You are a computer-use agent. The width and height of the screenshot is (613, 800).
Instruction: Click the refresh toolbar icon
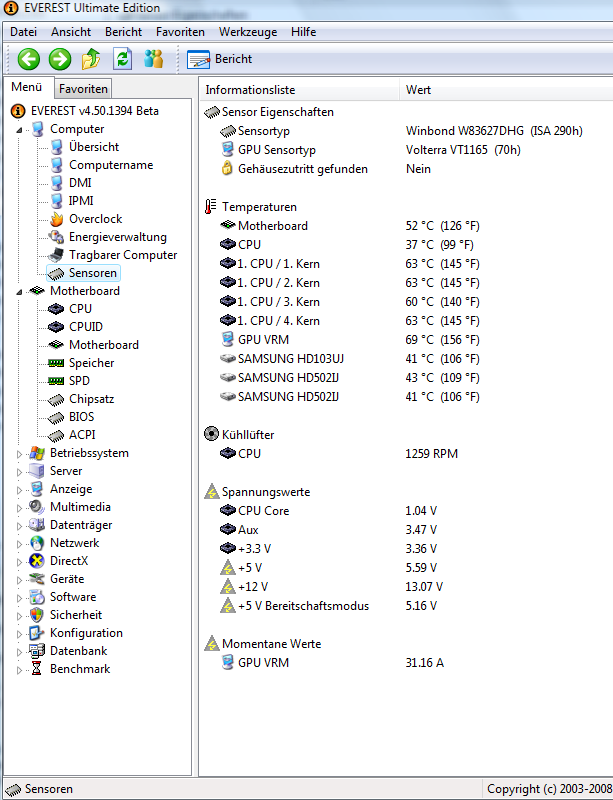point(122,59)
